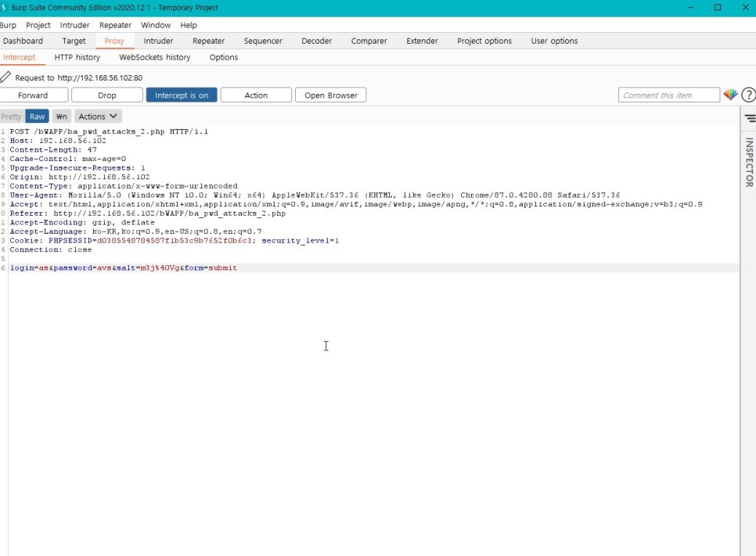Expand the INSPECTOR side panel
Screen dimensions: 756x556
point(749,163)
